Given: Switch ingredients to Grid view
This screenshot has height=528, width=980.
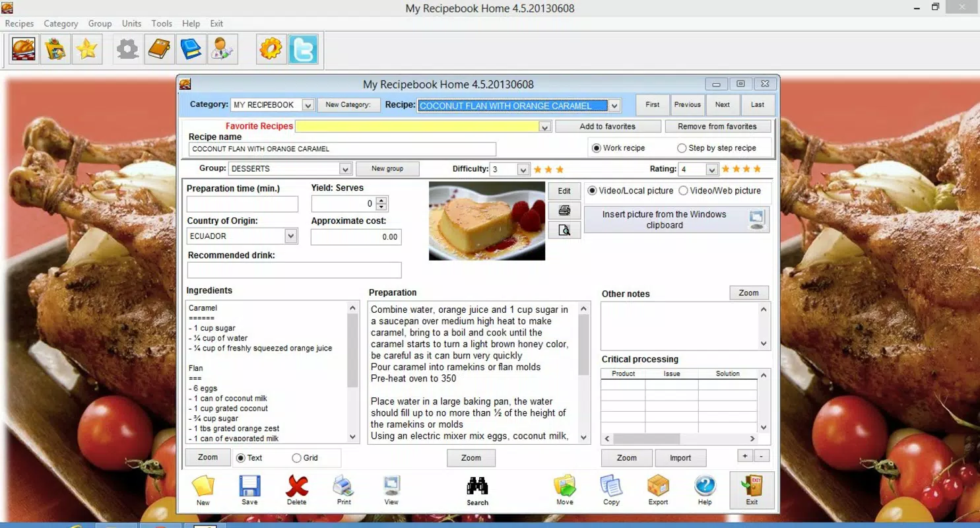Looking at the screenshot, I should [x=296, y=458].
